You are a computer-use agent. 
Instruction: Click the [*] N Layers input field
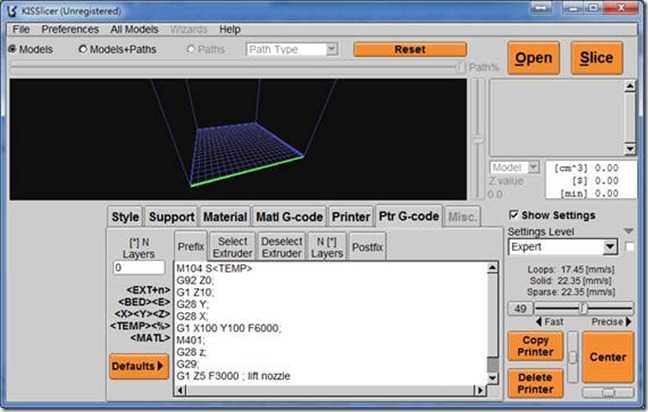(x=139, y=268)
